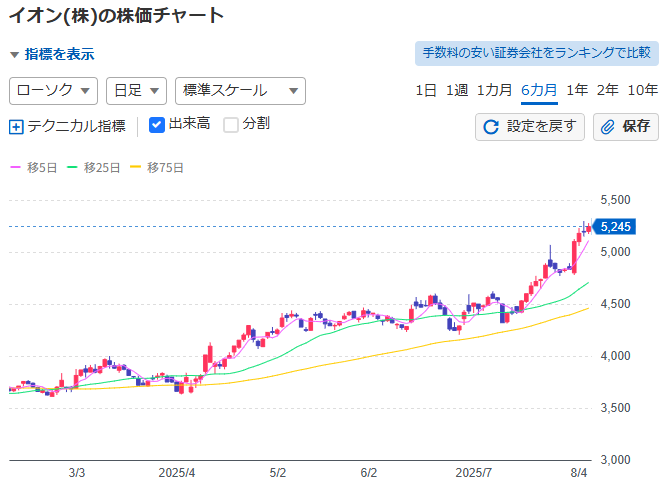Select the 1日 period tab

(426, 90)
